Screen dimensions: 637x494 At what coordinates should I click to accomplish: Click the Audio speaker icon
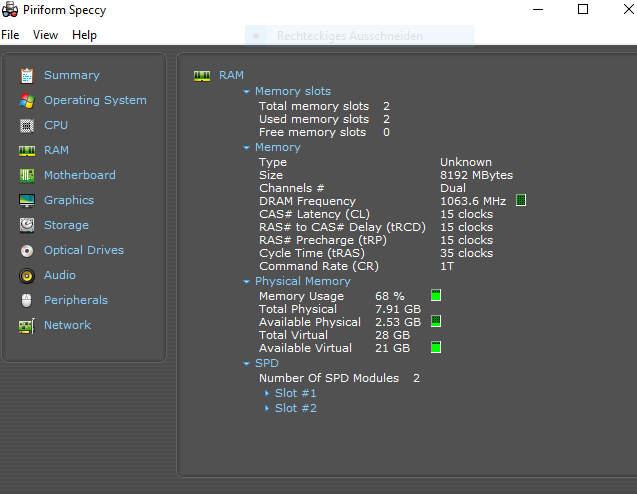click(27, 276)
